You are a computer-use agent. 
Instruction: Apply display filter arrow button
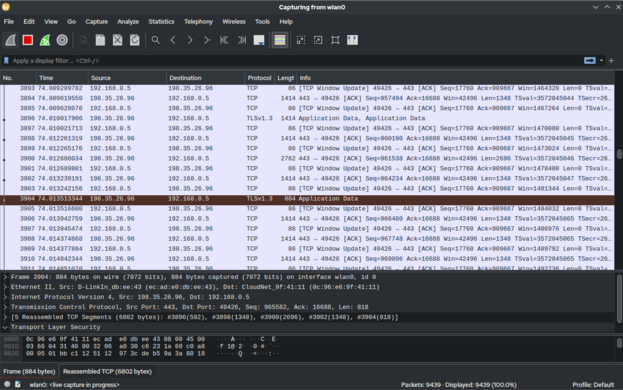coord(590,60)
